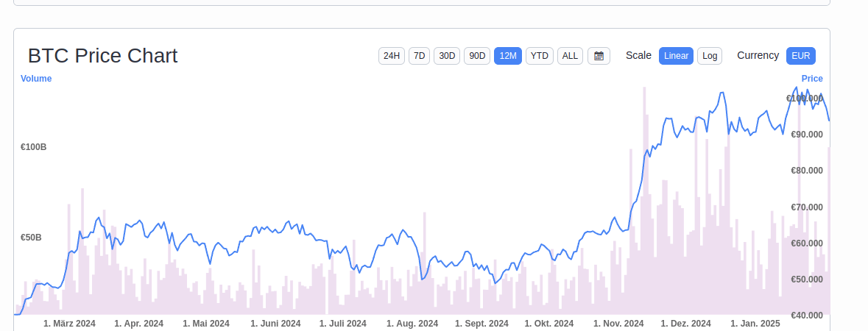Image resolution: width=868 pixels, height=331 pixels.
Task: Click the 1. Juni 2024 date label
Action: click(275, 323)
